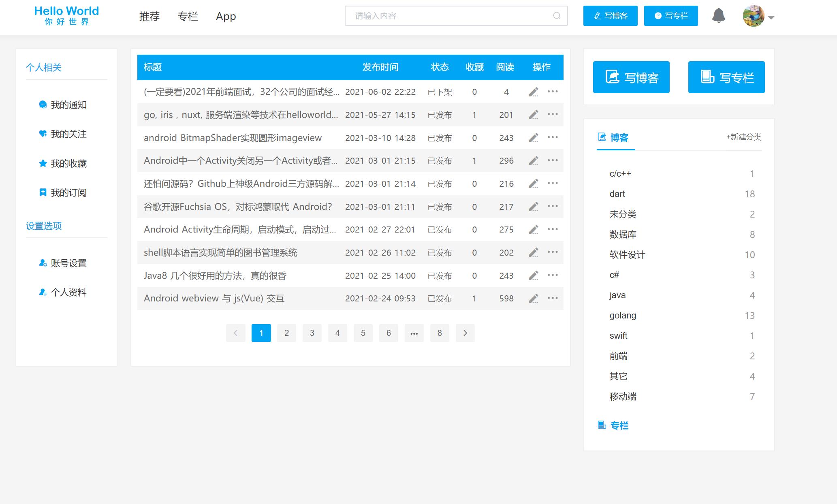Click the search magnifier icon

tap(557, 16)
